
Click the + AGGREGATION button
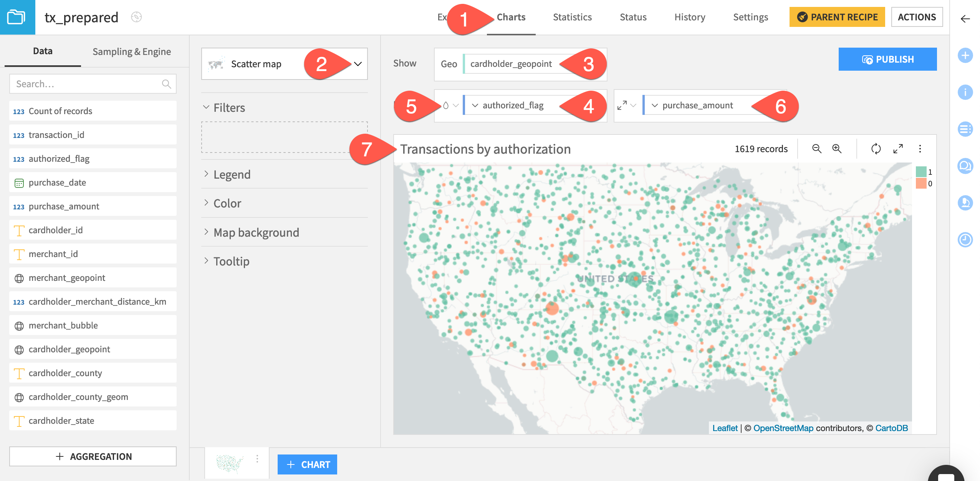click(93, 456)
